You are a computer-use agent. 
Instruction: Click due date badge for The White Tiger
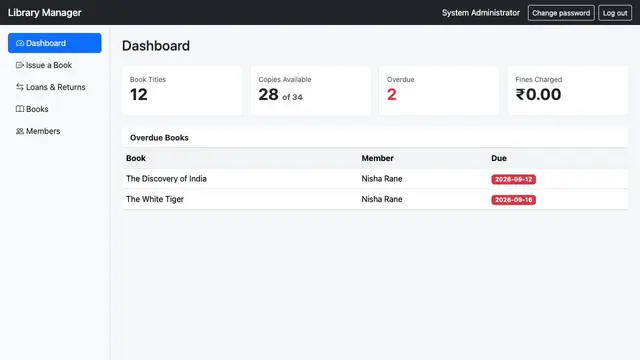513,200
